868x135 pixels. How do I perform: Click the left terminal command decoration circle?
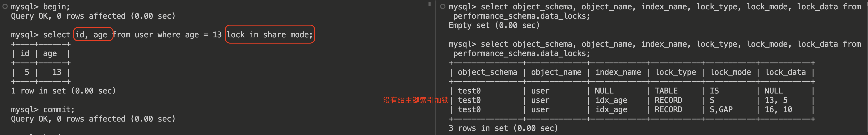click(5, 6)
